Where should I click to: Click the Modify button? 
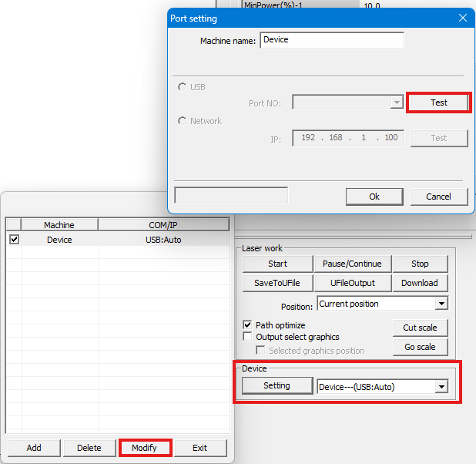coord(144,448)
